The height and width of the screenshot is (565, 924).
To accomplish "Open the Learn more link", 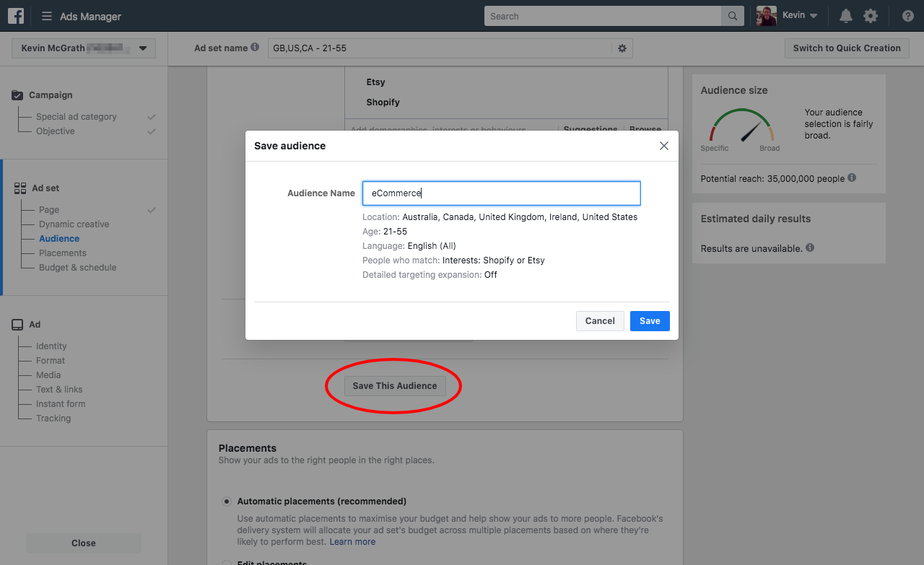I will tap(352, 542).
